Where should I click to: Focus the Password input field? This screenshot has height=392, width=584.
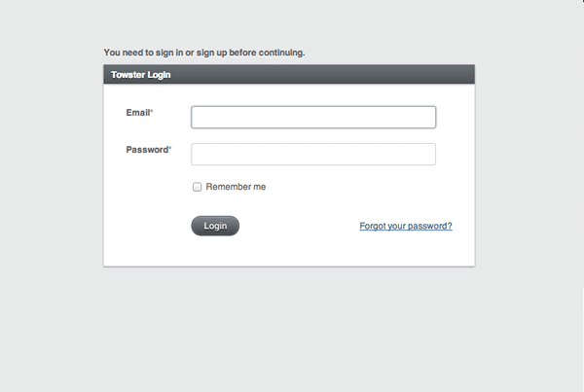click(312, 155)
